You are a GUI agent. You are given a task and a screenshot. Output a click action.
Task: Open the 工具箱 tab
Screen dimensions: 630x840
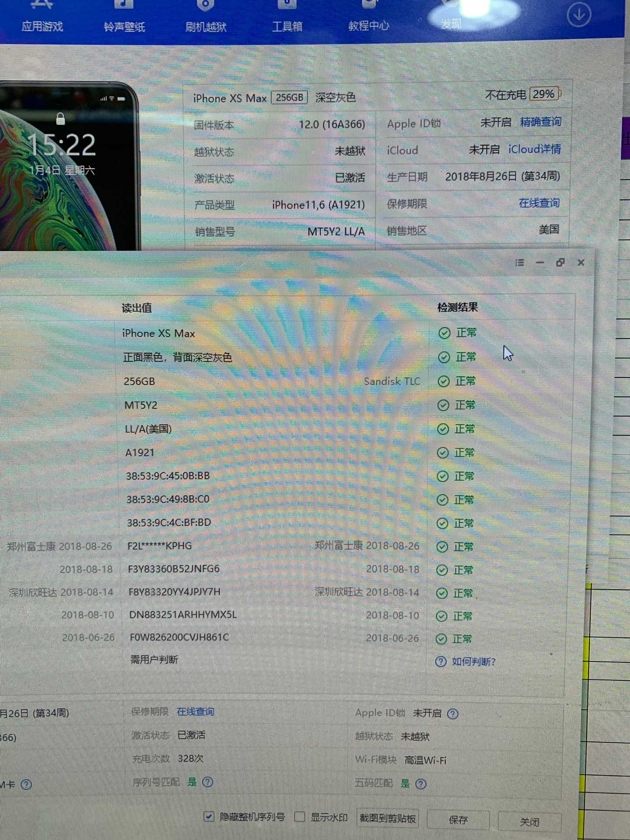point(287,26)
